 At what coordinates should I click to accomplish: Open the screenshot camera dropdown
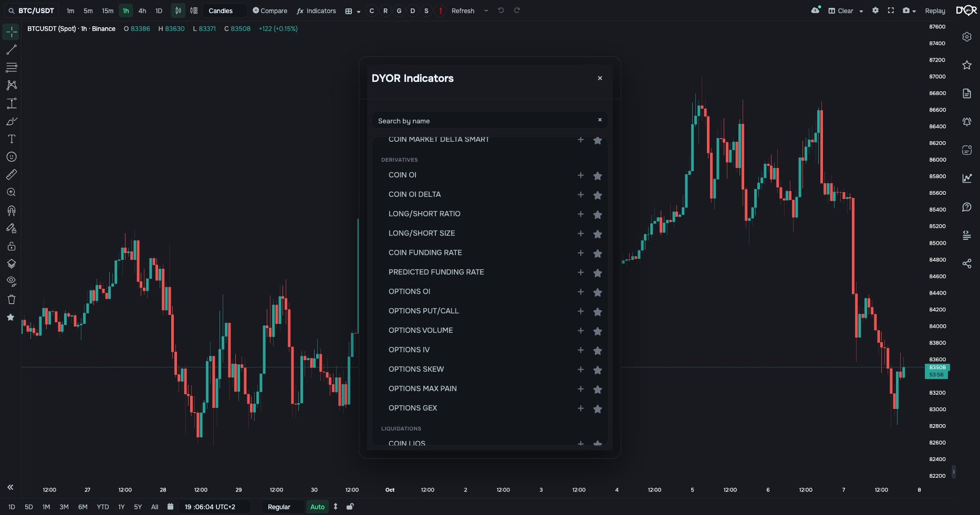point(909,10)
